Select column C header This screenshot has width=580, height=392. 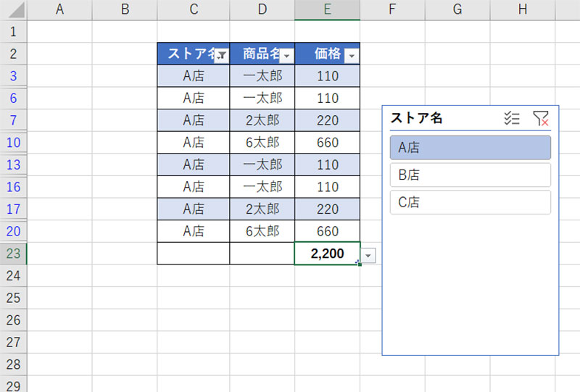(x=194, y=9)
